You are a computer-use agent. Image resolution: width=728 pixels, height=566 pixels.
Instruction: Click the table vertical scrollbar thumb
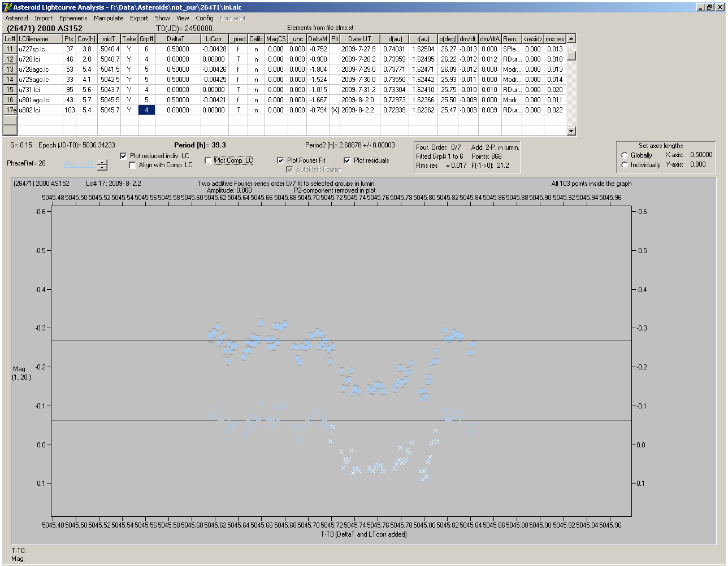571,56
